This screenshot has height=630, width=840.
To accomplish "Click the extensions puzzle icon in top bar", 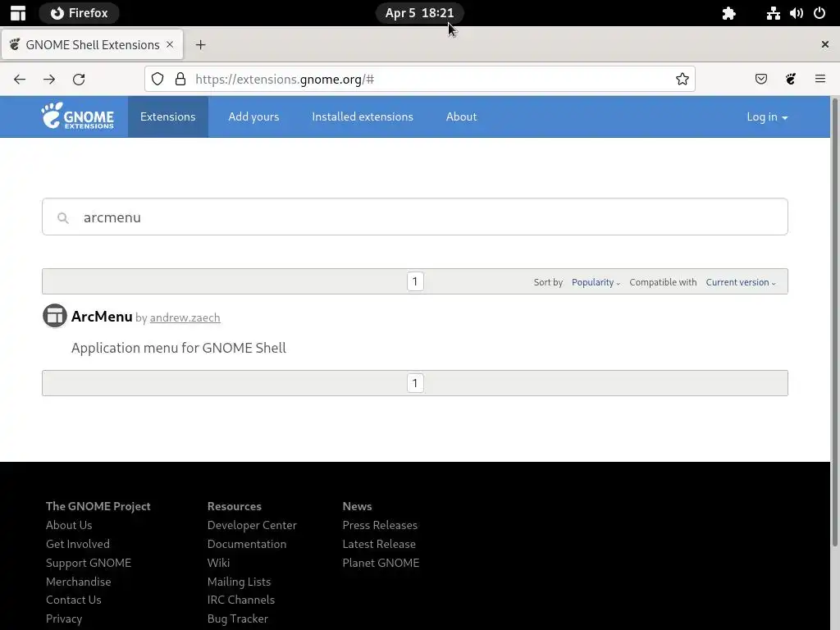I will (x=728, y=13).
